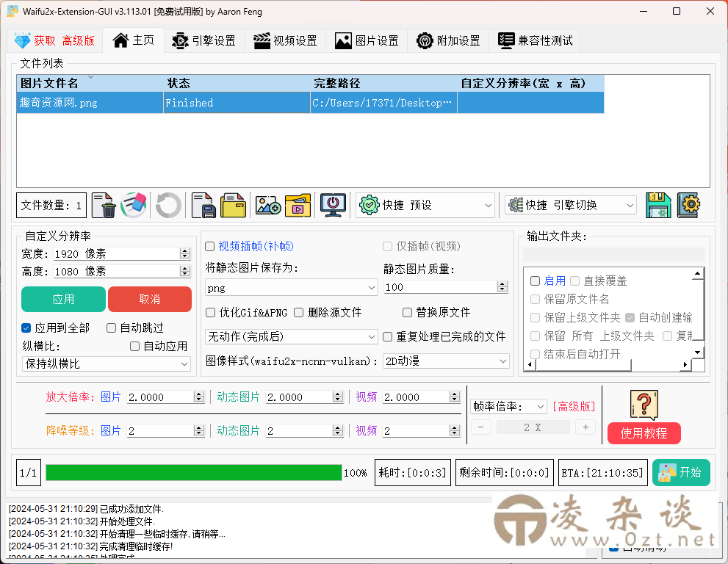Click the 宽度 1920 像素 field
Viewport: 728px width, 564px height.
coord(122,253)
